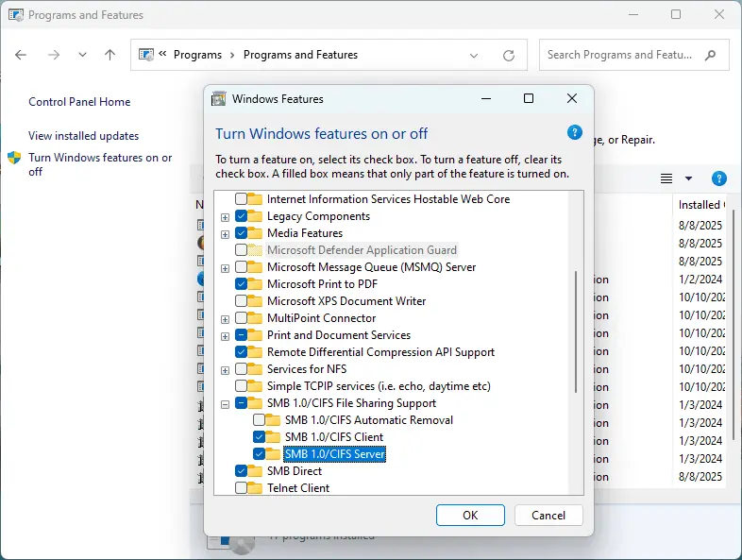
Task: Open the recent locations dropdown chevron
Action: click(82, 55)
